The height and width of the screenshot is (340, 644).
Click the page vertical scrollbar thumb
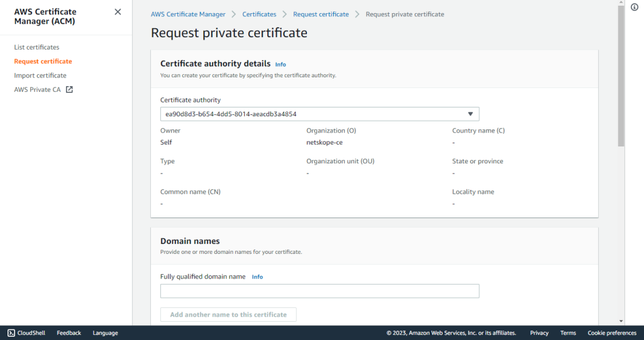[x=621, y=75]
